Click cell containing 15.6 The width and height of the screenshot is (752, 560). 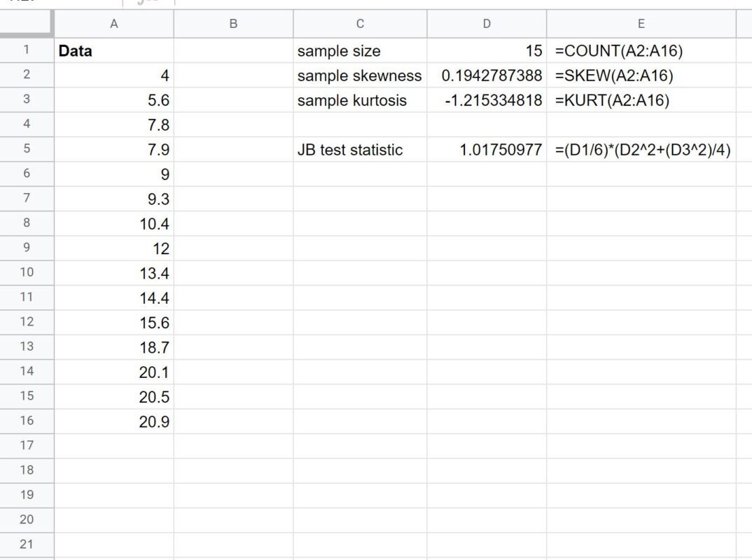114,323
